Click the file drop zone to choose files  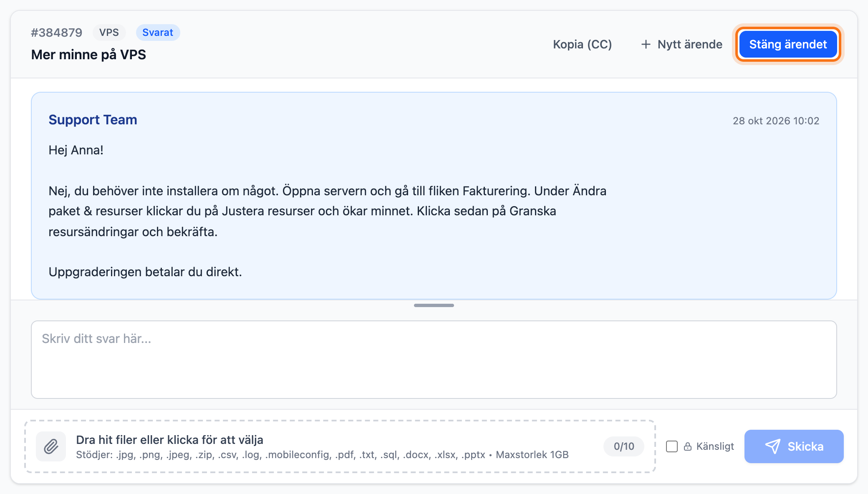point(340,446)
